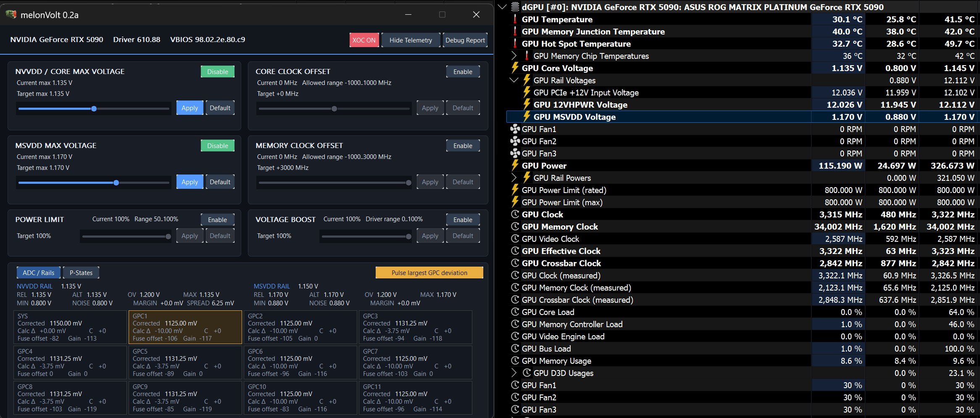Image resolution: width=980 pixels, height=418 pixels.
Task: Click bolt icon of GPU Power Limit (max)
Action: [x=515, y=202]
